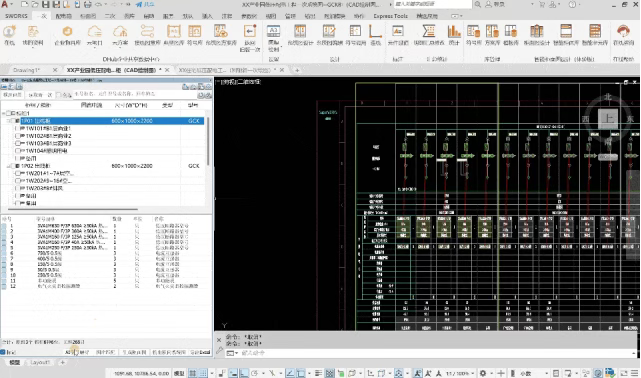Click the L-shaped baseline ribbon icon
This screenshot has width=641, height=378.
375,31
